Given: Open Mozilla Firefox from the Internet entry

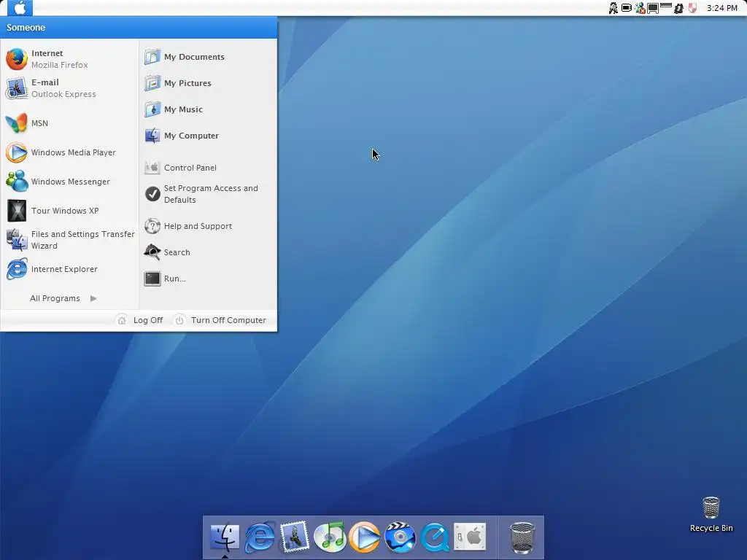Looking at the screenshot, I should coord(69,59).
